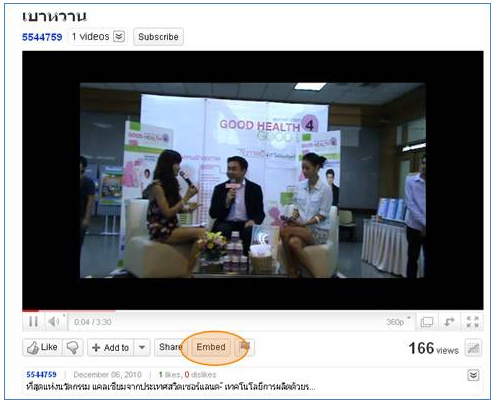
Task: Click the Add to button
Action: pos(111,348)
